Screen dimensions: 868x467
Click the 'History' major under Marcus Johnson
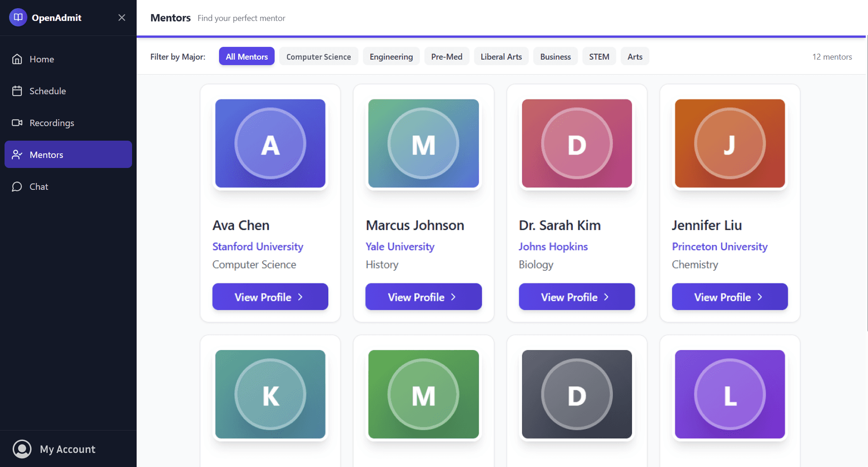pos(382,264)
